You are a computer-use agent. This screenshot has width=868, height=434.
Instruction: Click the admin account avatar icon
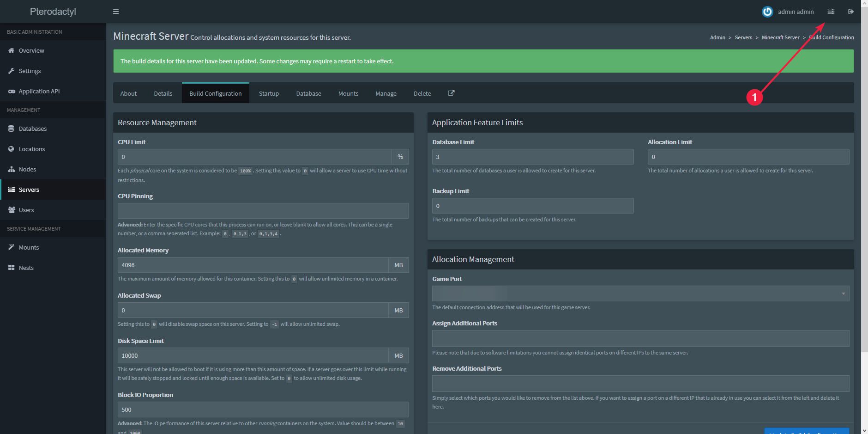767,12
